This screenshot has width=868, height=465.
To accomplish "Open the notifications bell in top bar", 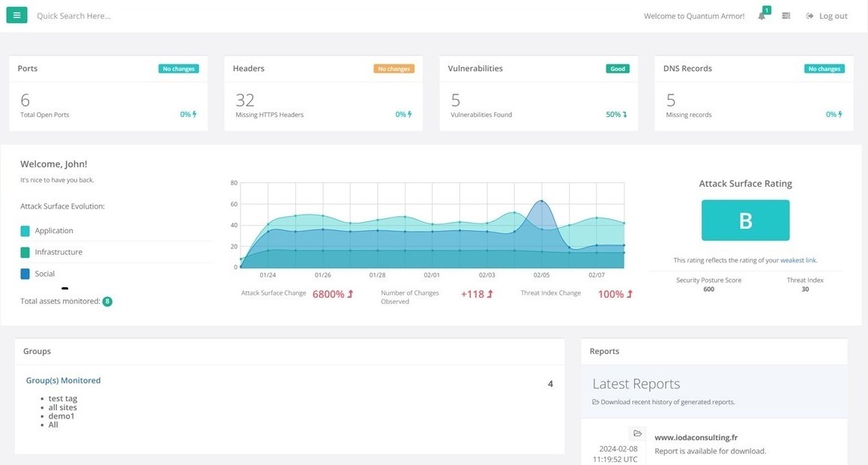I will pyautogui.click(x=761, y=15).
